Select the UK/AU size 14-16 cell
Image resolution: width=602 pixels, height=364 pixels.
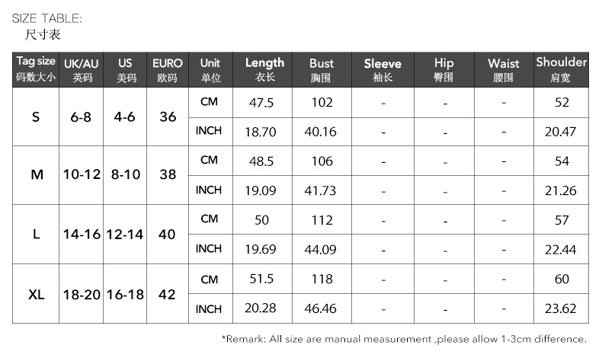pos(82,235)
